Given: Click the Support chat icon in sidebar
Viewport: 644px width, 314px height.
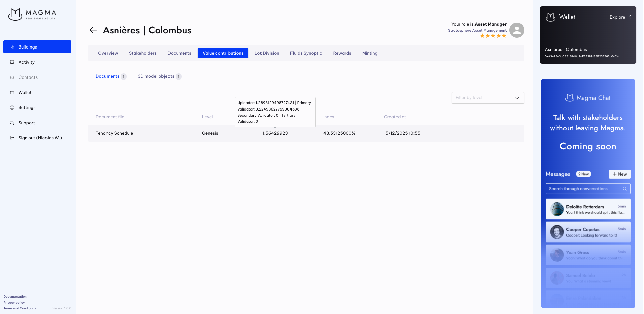Looking at the screenshot, I should tap(12, 123).
